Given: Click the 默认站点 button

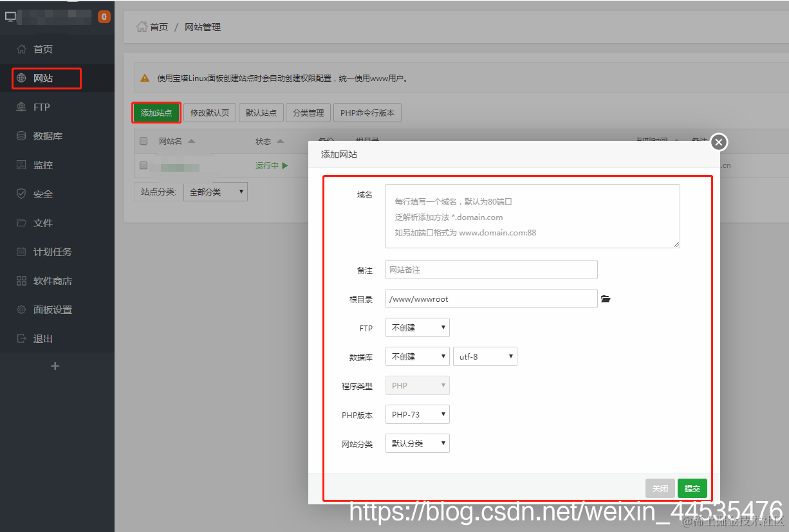Looking at the screenshot, I should pyautogui.click(x=261, y=113).
